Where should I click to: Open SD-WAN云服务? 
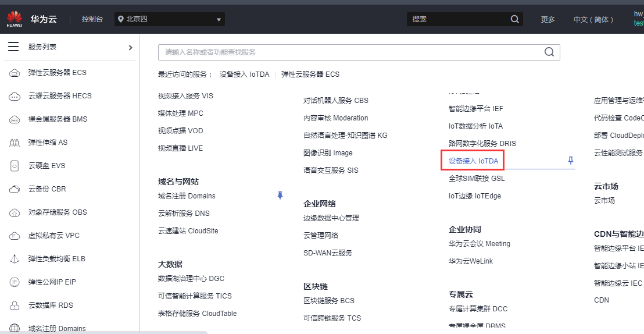pos(328,253)
